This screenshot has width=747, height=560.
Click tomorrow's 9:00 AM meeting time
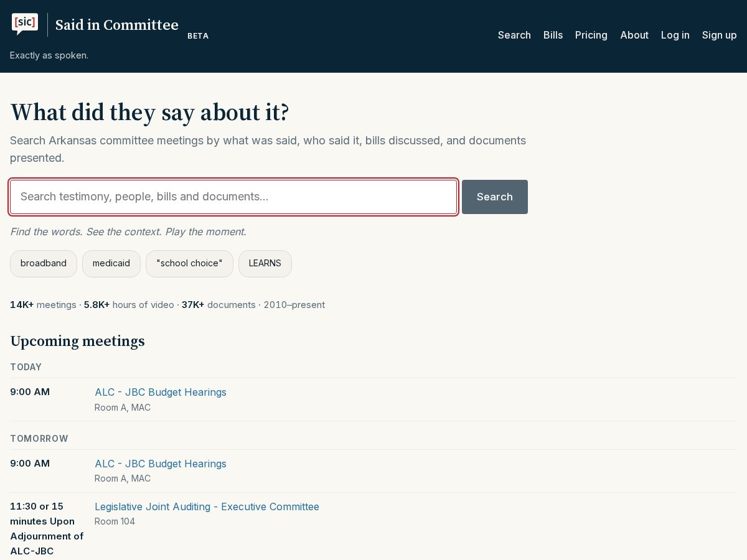[30, 464]
